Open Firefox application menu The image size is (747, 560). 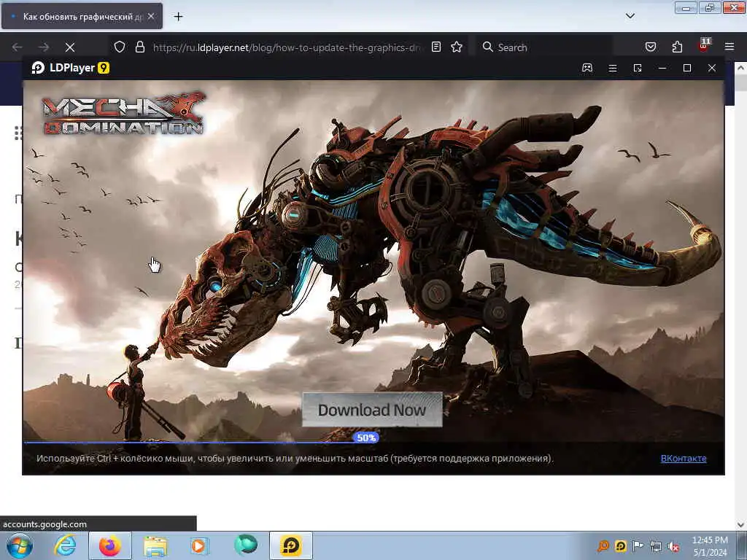coord(729,47)
